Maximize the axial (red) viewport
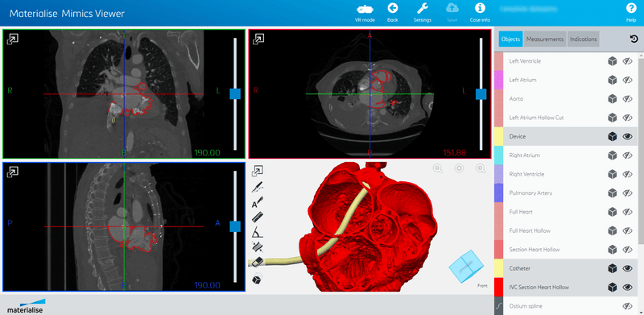 (258, 39)
